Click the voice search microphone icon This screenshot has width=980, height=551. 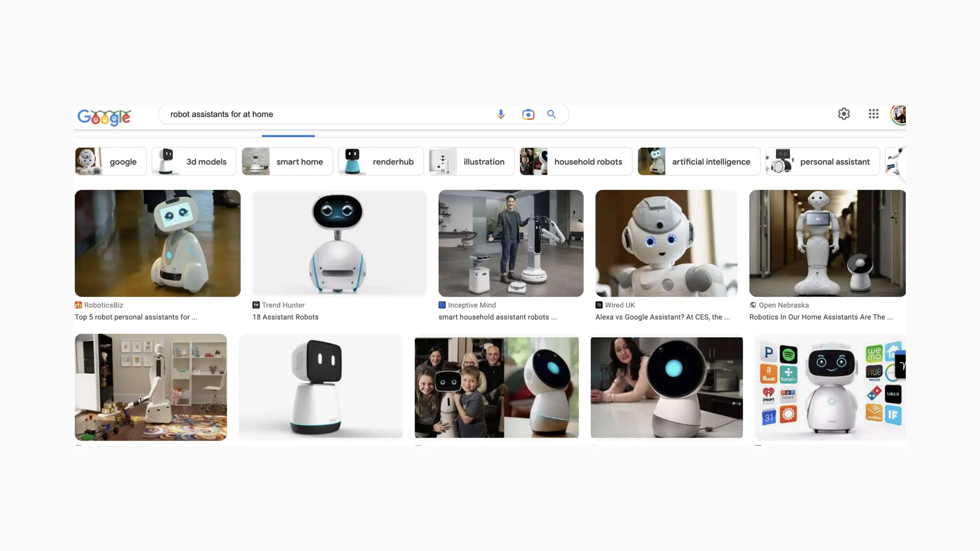[501, 114]
